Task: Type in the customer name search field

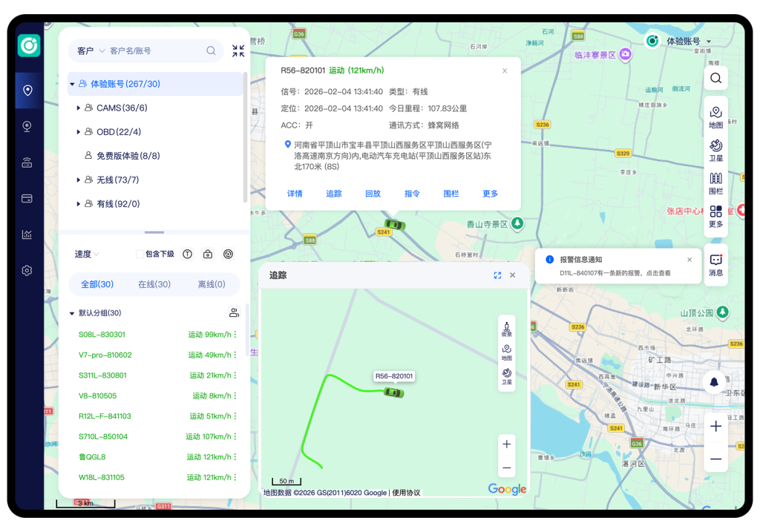Action: 154,51
